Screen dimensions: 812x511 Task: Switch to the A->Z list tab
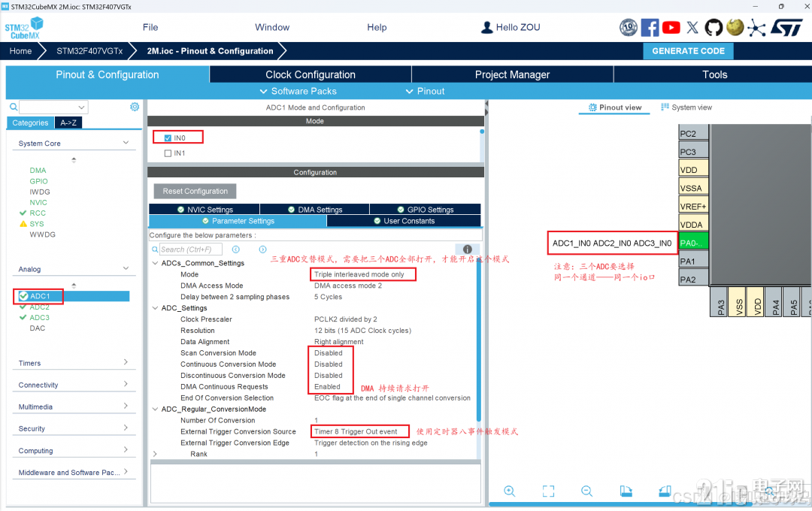point(68,122)
